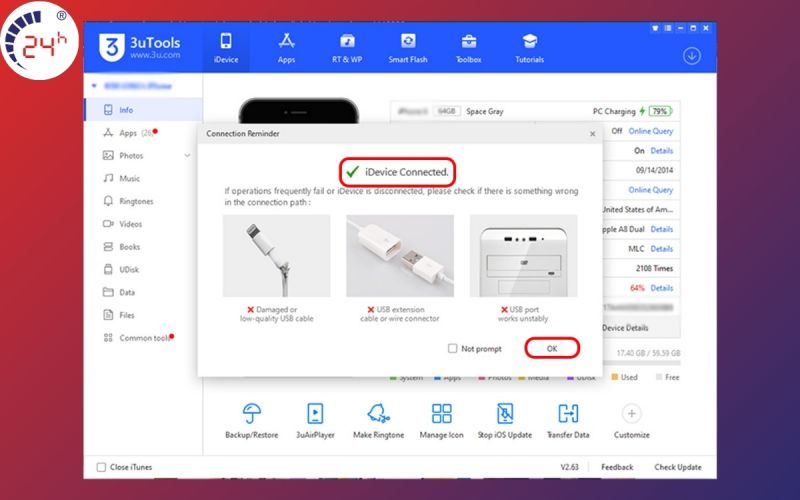
Task: Open Manage Icon grid tool
Action: point(441,413)
